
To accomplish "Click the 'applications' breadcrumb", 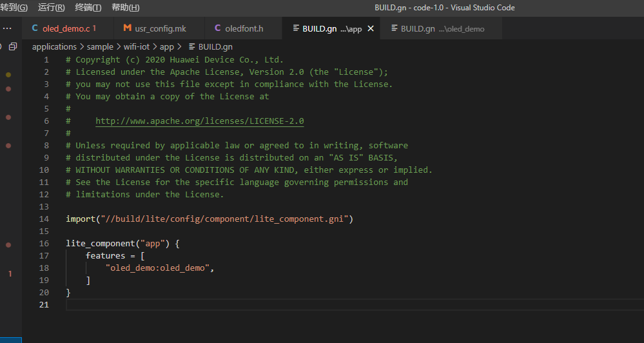I will [54, 47].
